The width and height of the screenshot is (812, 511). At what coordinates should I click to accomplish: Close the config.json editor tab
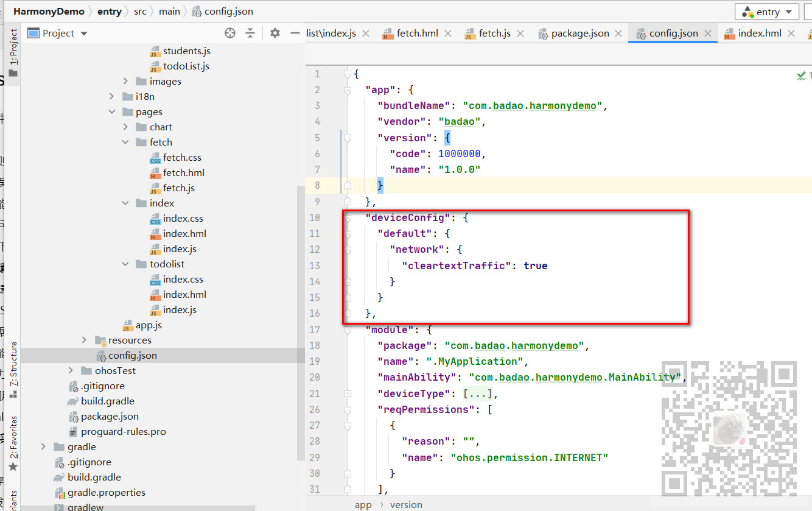(x=707, y=33)
